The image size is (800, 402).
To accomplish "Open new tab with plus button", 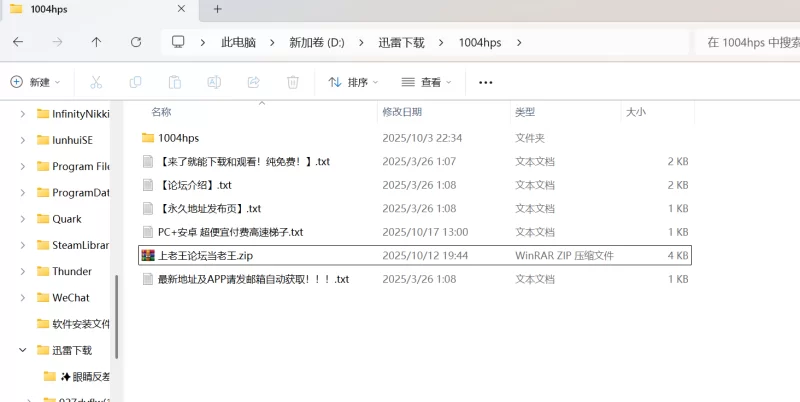I will point(218,9).
